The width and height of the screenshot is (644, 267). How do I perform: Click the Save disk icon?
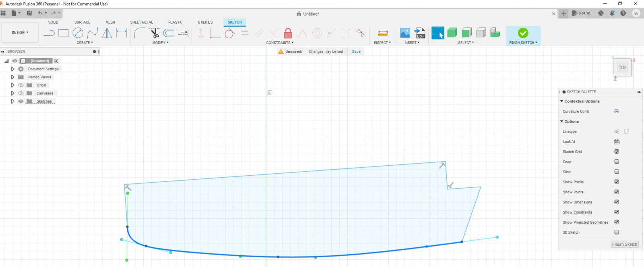pos(29,13)
